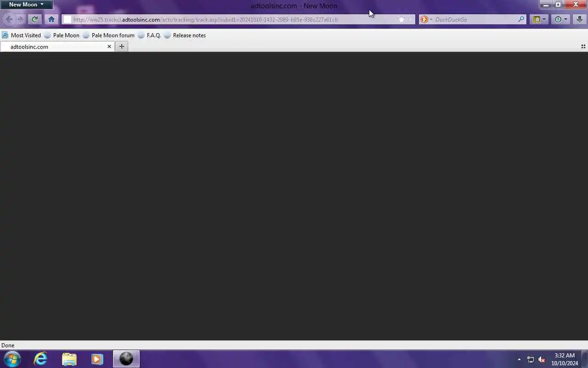The height and width of the screenshot is (368, 588).
Task: Click the Show desktop strip
Action: point(585,359)
